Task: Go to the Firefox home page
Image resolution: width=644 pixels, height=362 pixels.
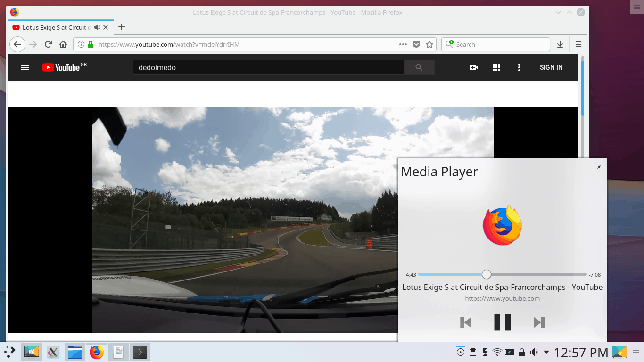Action: (x=63, y=44)
